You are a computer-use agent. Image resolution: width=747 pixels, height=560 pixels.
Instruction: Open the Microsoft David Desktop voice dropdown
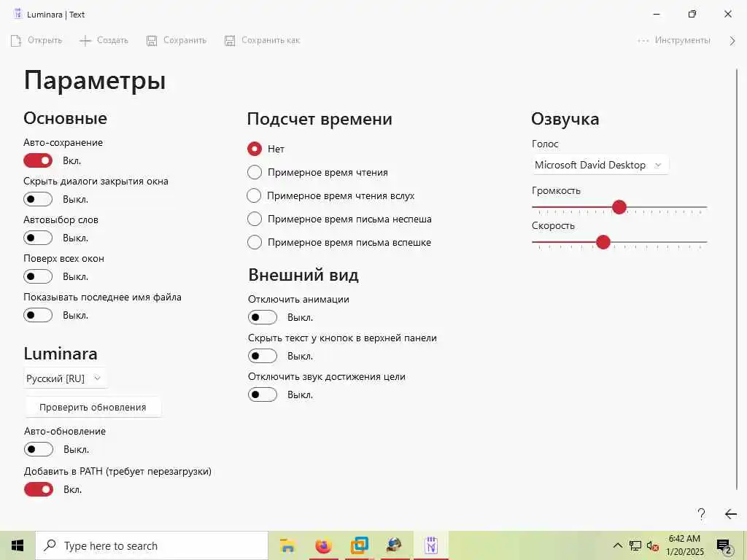(600, 166)
